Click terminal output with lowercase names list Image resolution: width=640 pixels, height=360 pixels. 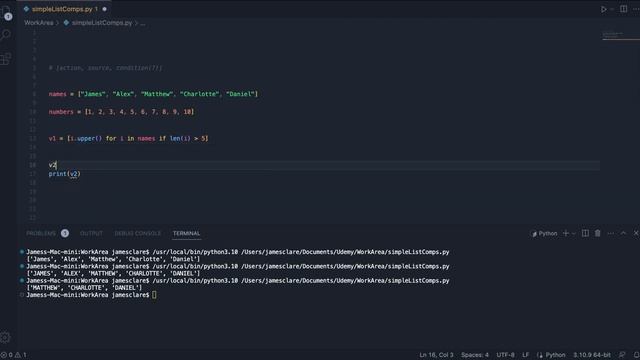point(113,259)
